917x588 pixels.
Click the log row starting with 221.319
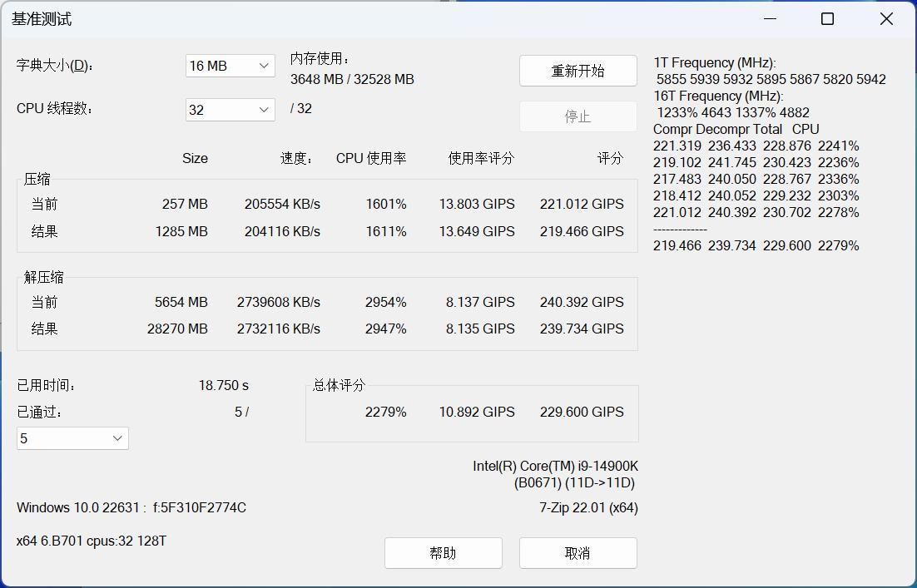click(x=756, y=146)
